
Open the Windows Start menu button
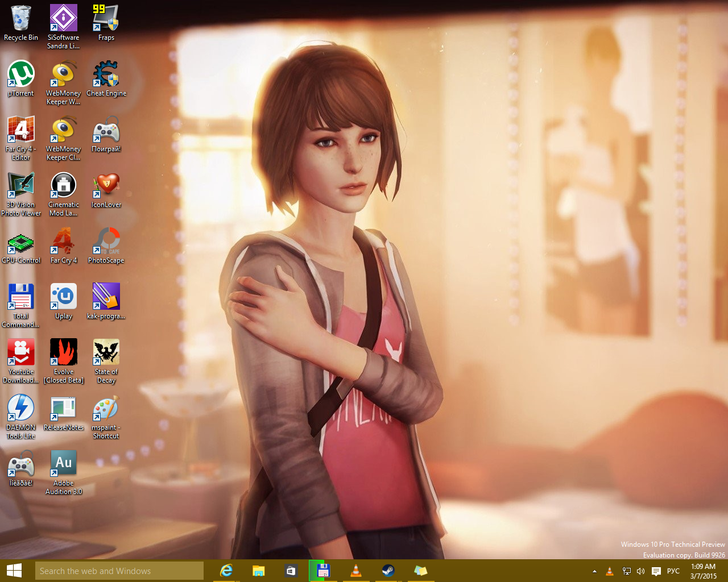coord(14,571)
